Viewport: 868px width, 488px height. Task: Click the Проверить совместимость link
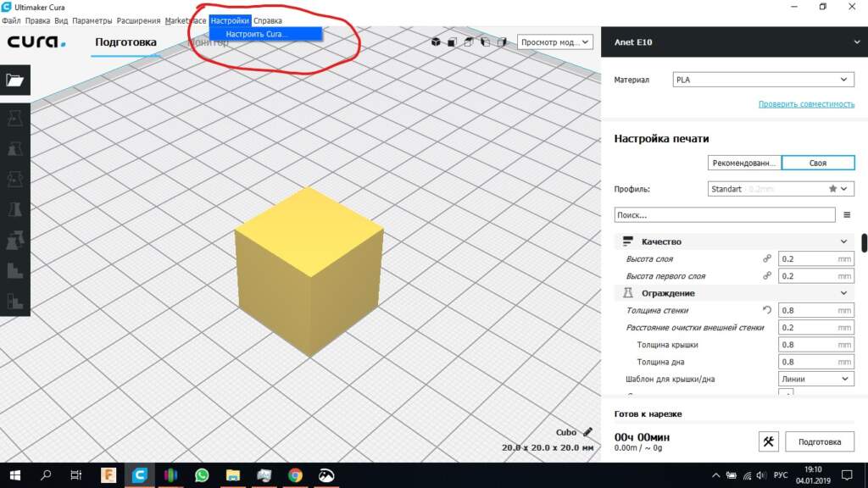coord(806,104)
